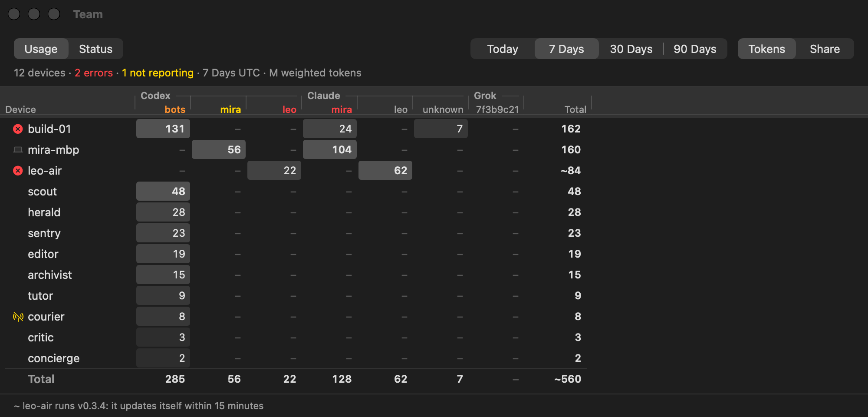868x417 pixels.
Task: Click the ~560 grand total
Action: tap(568, 379)
